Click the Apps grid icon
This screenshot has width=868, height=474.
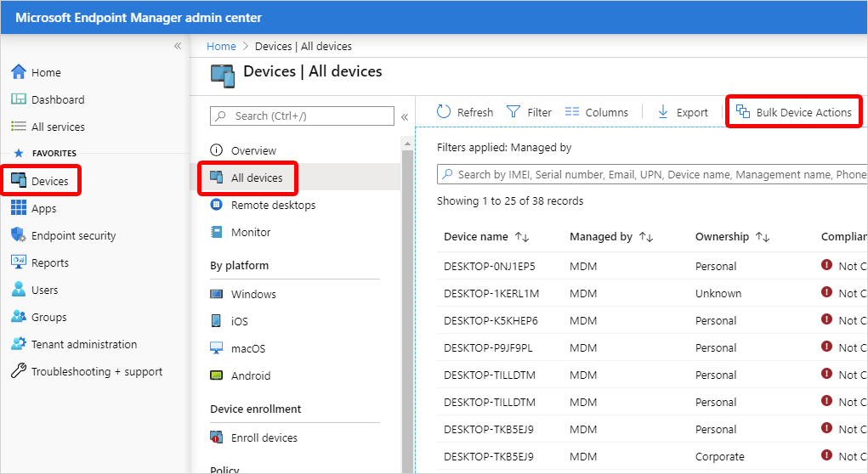click(18, 208)
